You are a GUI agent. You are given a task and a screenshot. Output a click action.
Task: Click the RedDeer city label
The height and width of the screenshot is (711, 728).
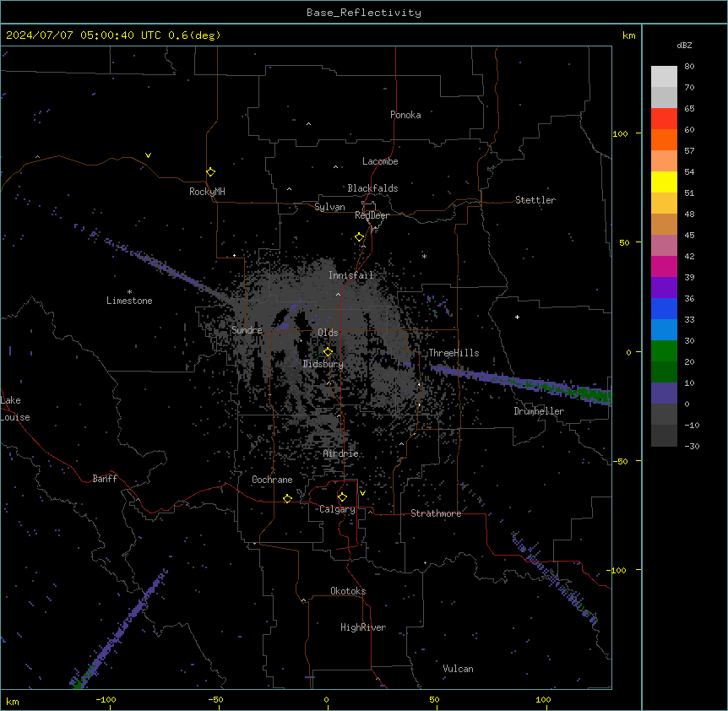pyautogui.click(x=372, y=215)
